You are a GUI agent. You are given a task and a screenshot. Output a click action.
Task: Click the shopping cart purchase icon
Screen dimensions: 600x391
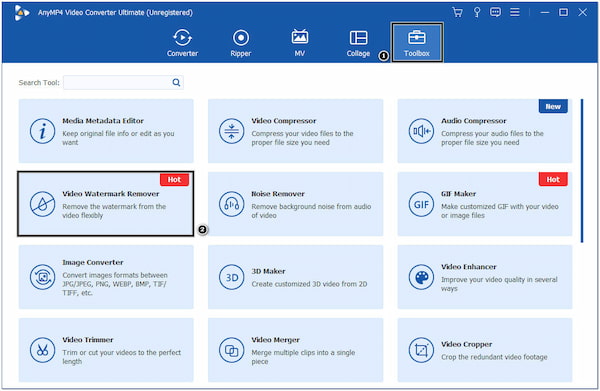tap(457, 12)
